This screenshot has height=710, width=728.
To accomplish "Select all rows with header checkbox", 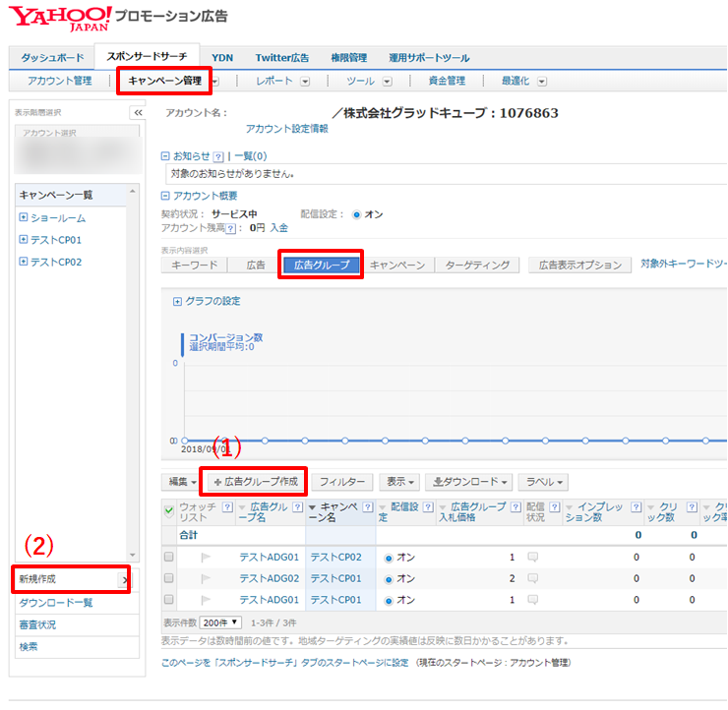I will click(169, 511).
